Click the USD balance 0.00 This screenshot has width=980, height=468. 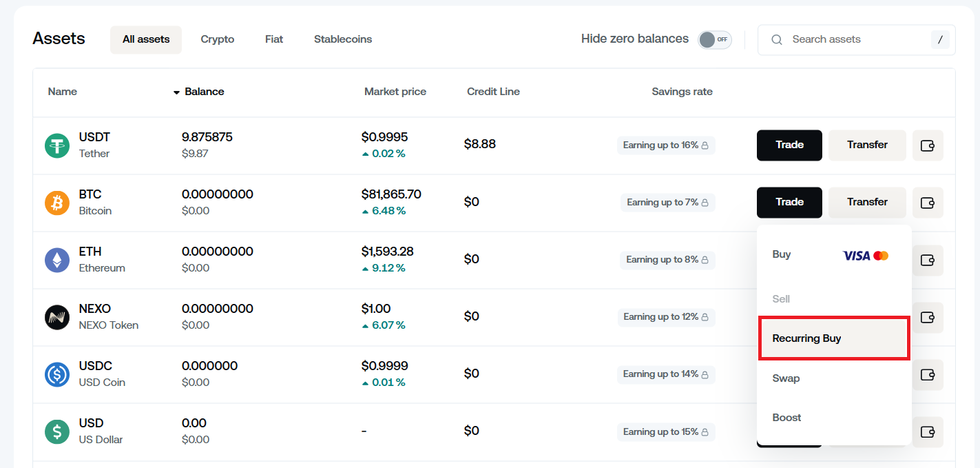click(194, 423)
